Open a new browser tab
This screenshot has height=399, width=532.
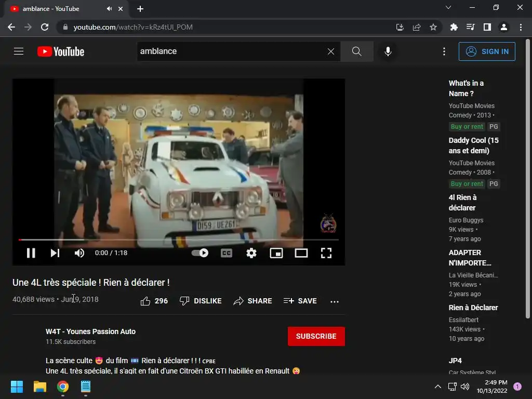pos(140,9)
